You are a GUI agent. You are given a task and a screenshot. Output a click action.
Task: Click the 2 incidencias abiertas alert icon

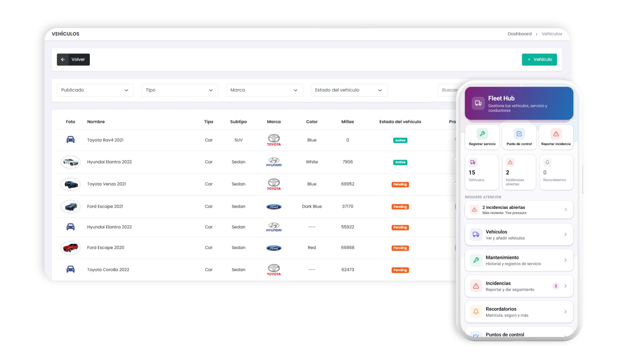(x=474, y=210)
